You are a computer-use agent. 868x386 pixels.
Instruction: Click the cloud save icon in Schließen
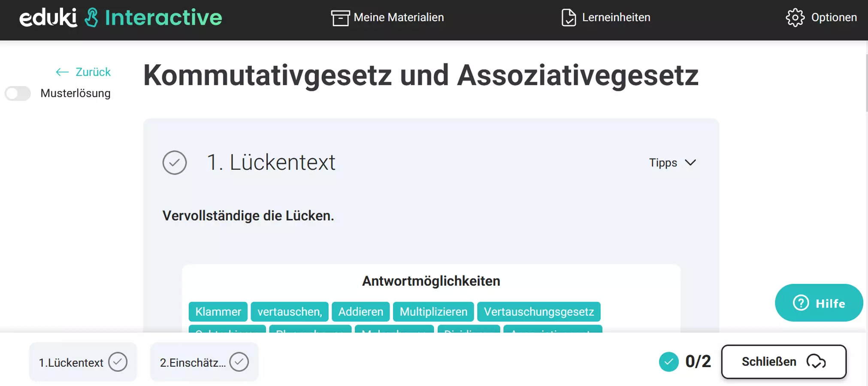(x=816, y=362)
